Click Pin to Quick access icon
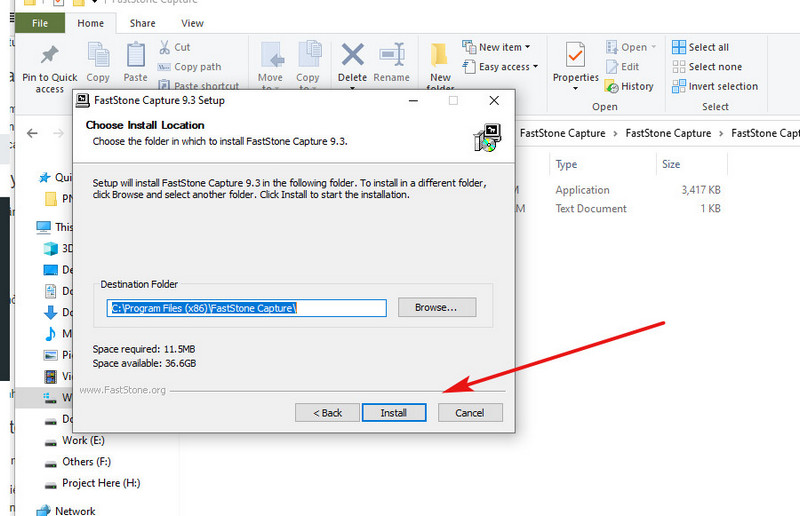Viewport: 800px width, 516px height. coord(49,55)
